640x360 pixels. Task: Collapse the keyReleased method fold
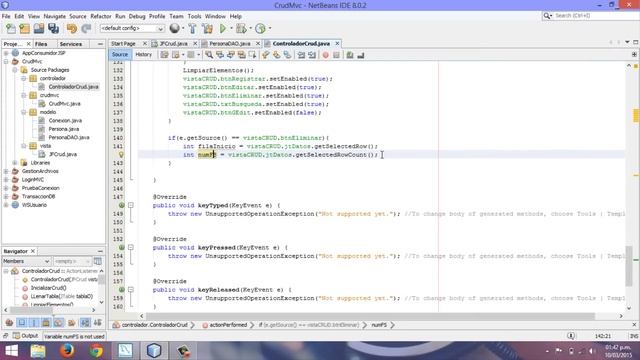coord(131,289)
